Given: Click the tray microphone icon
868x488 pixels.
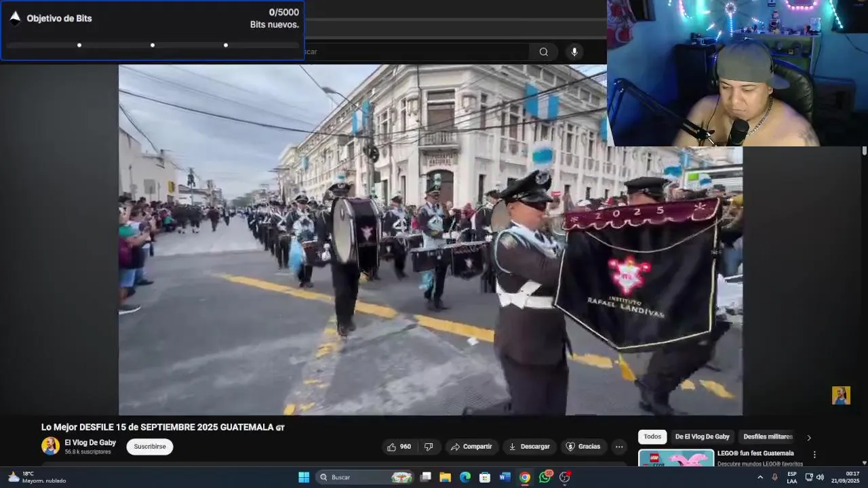Looking at the screenshot, I should [775, 477].
